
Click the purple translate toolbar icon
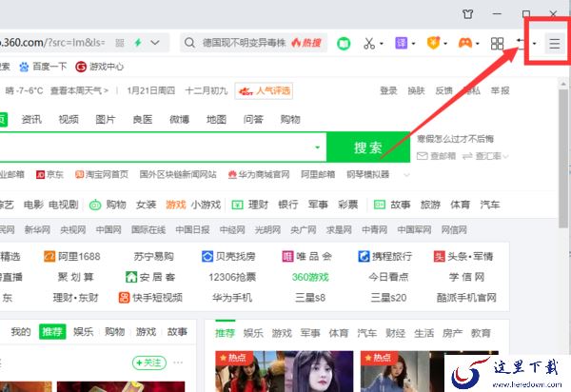click(401, 43)
